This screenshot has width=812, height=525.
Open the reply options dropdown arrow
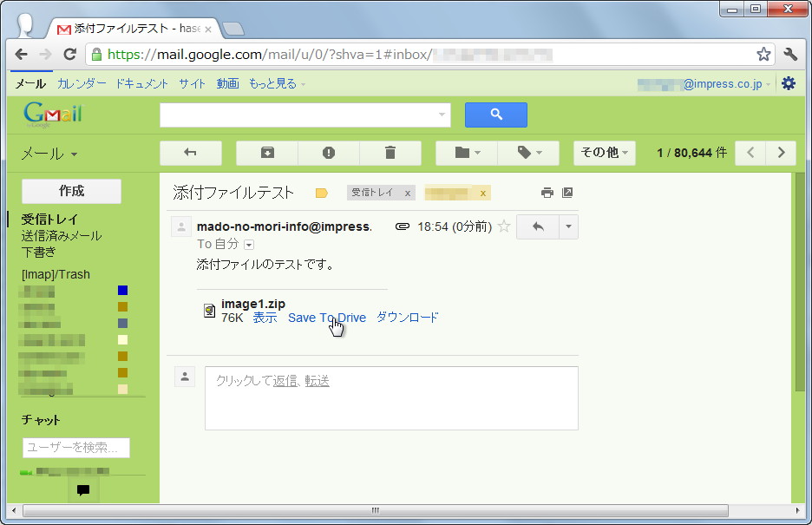pyautogui.click(x=569, y=226)
